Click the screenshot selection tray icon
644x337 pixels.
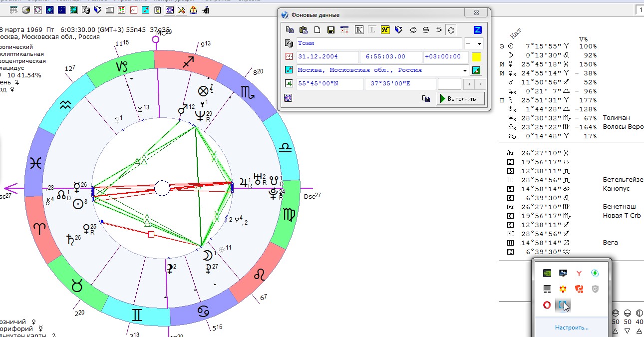(563, 305)
